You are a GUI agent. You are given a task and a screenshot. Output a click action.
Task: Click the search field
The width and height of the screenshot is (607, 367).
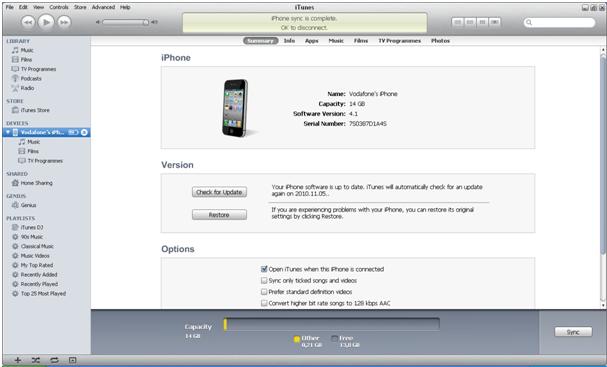(559, 22)
